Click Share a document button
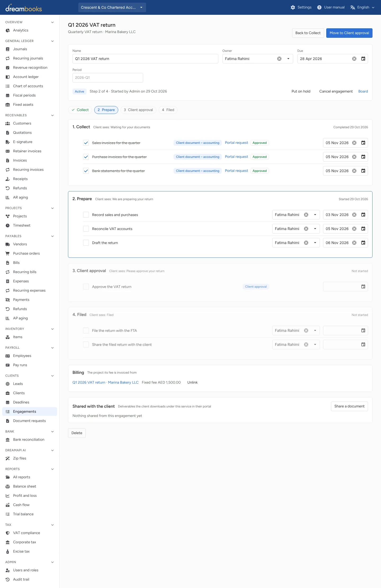Viewport: 381px width, 588px height. tap(349, 406)
